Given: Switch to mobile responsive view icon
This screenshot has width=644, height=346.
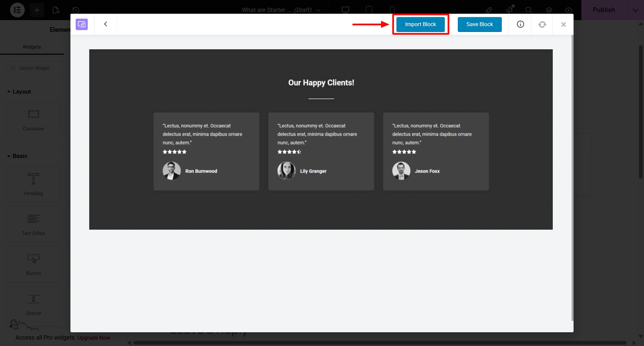Looking at the screenshot, I should pos(392,10).
